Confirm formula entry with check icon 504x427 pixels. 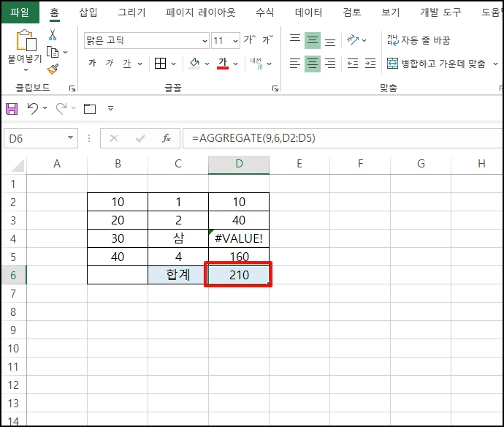(140, 138)
